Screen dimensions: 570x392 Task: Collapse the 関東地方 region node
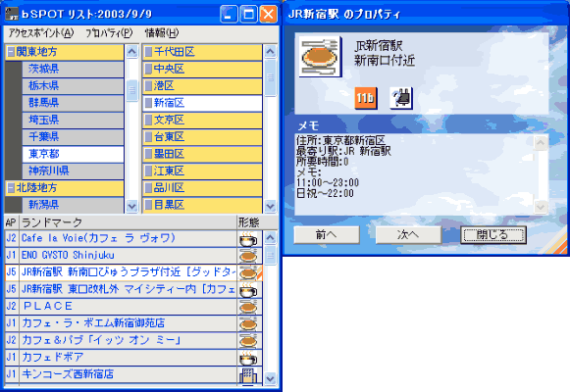(11, 52)
